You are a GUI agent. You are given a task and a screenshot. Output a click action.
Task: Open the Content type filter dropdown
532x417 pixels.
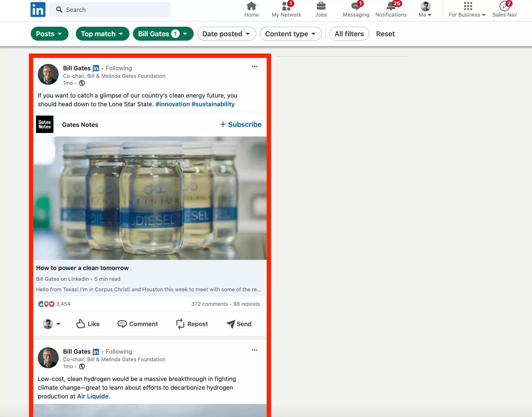(290, 34)
